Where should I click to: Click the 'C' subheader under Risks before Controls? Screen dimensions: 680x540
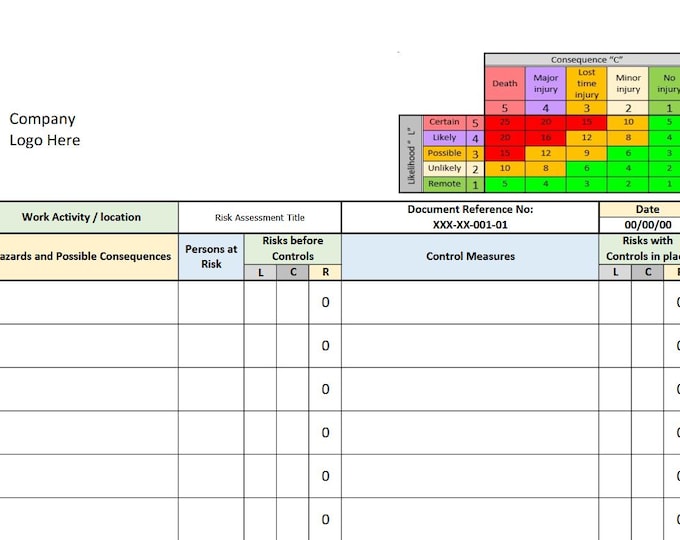[293, 272]
